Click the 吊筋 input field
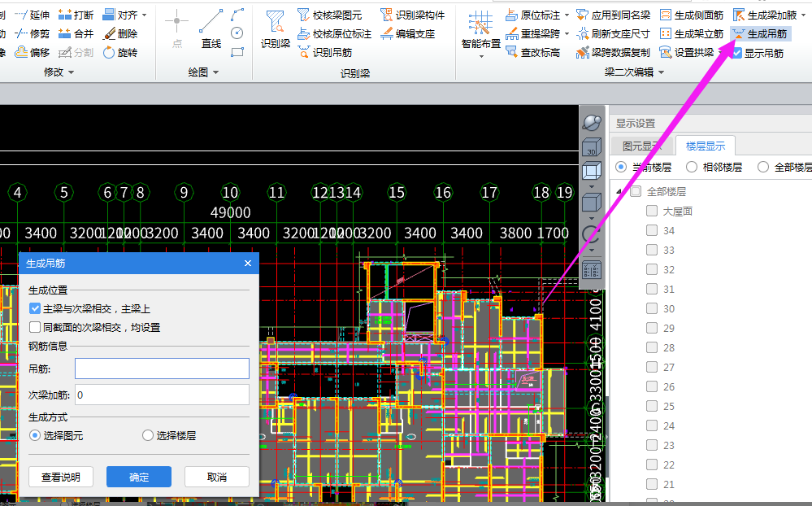Viewport: 812px width, 506px height. pos(162,369)
